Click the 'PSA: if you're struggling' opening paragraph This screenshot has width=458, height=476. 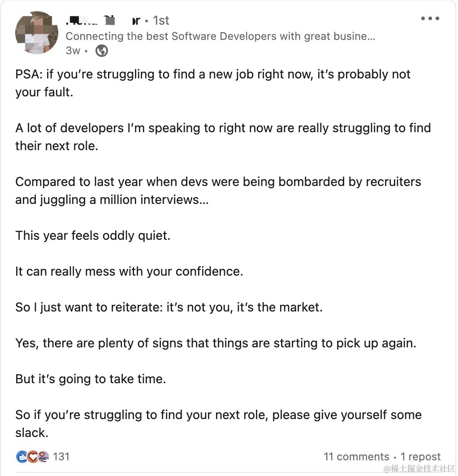coord(213,83)
